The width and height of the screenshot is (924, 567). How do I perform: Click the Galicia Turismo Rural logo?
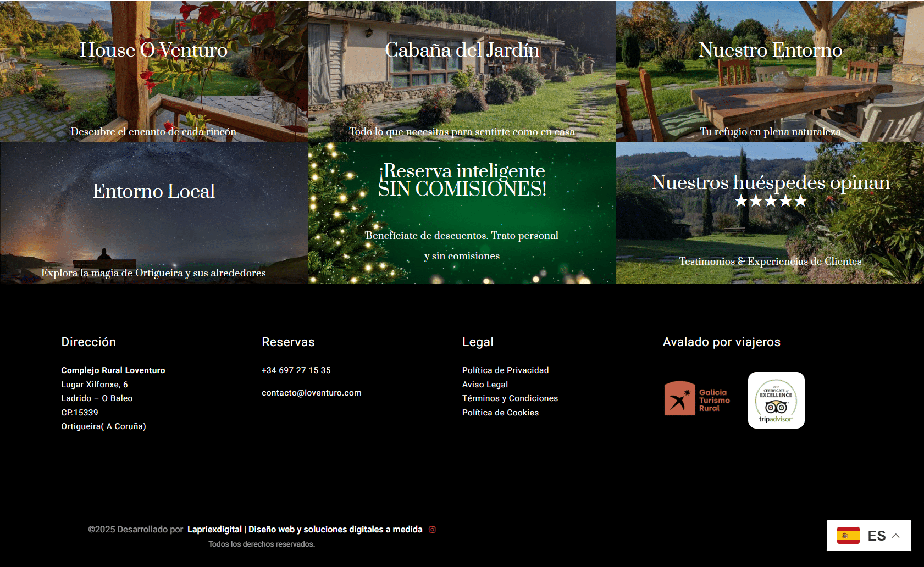[697, 398]
